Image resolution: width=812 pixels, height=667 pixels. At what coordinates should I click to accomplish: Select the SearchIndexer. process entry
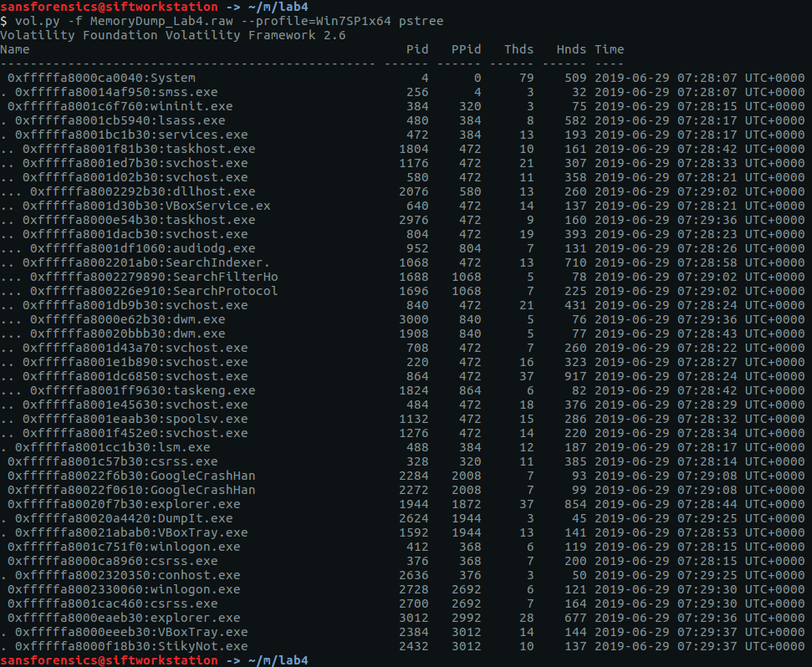(146, 262)
